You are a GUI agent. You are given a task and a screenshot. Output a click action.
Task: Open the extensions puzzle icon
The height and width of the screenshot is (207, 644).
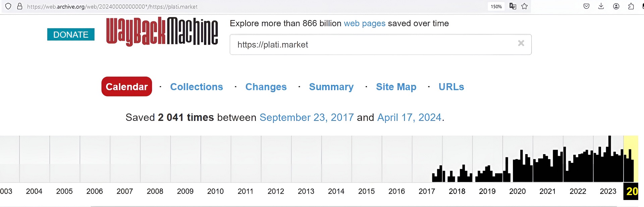click(x=631, y=6)
